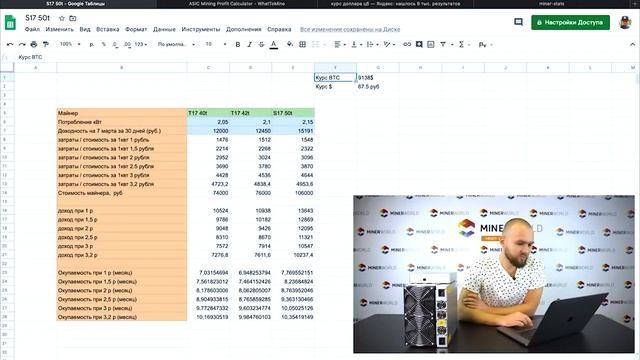Screen dimensions: 640x360
Task: Click the formula bar containing Курс BTC
Action: tap(327, 57)
